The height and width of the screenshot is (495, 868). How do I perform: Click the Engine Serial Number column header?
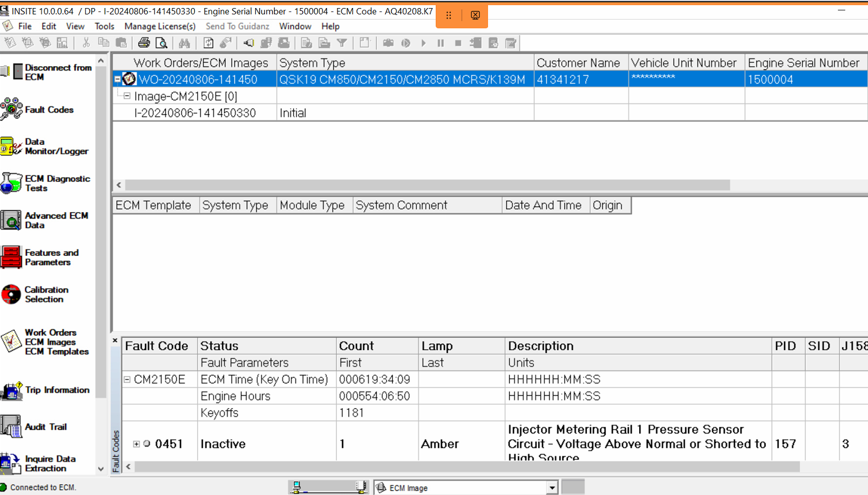(806, 63)
